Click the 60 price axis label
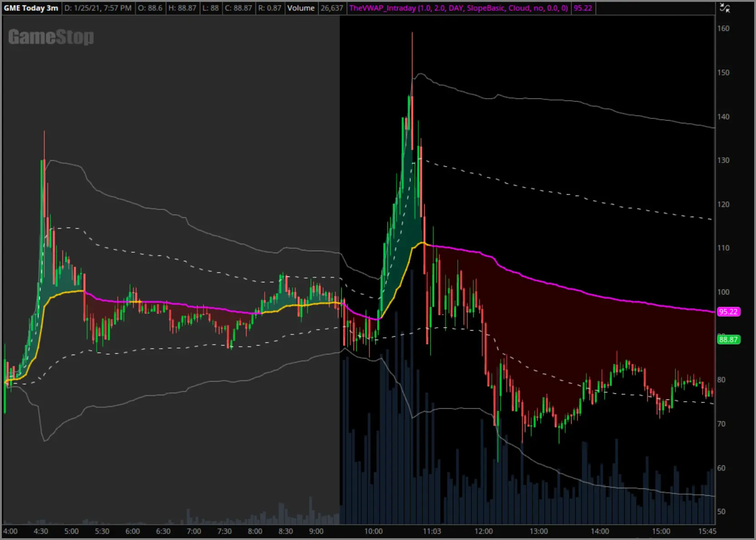The image size is (756, 540). (x=722, y=468)
